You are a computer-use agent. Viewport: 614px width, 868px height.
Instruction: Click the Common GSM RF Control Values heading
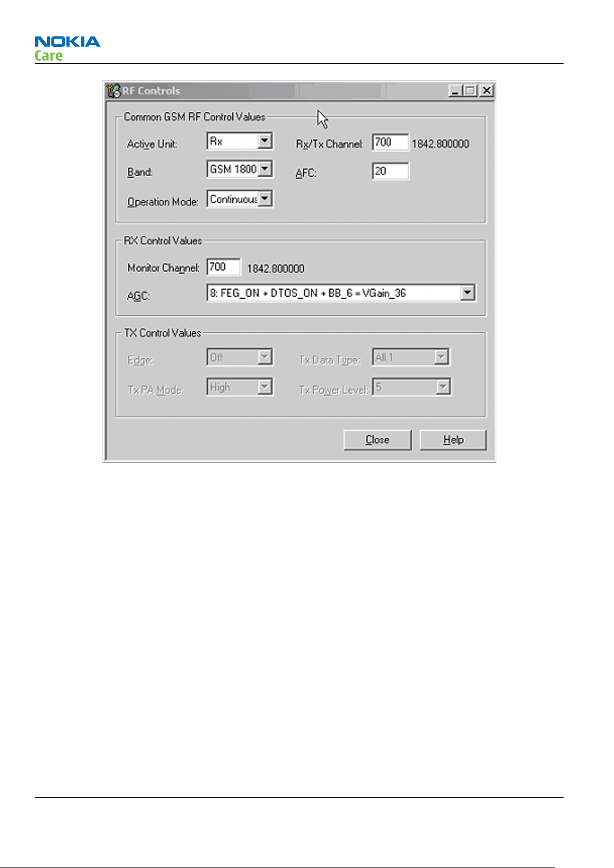pos(194,117)
